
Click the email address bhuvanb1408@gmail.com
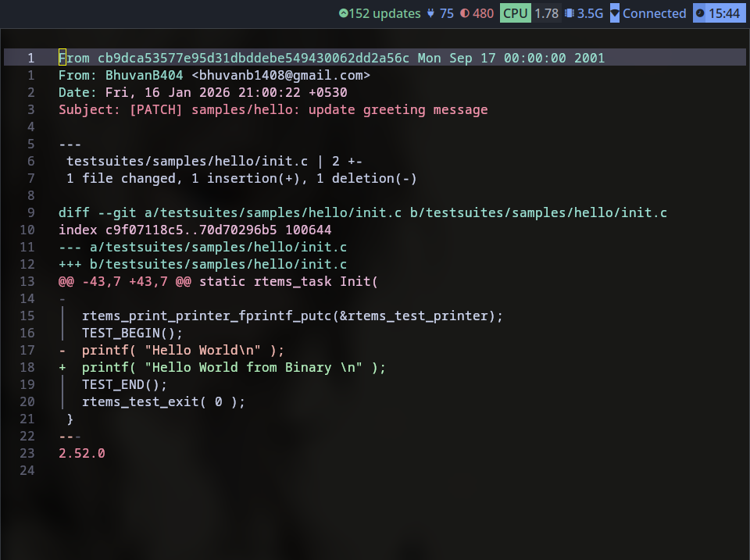point(280,75)
